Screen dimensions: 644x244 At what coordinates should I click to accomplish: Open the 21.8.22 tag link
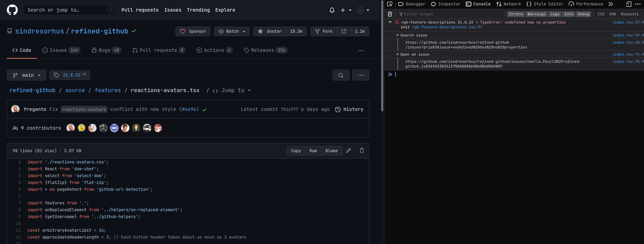[70, 75]
